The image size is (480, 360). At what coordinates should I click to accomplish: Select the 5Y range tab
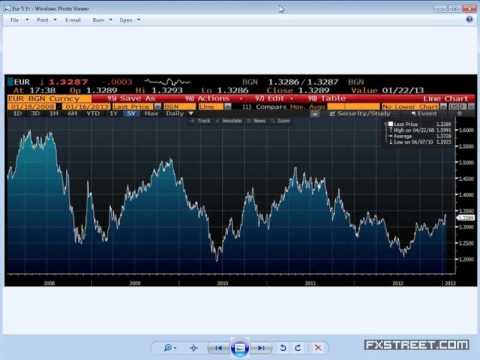[x=131, y=114]
